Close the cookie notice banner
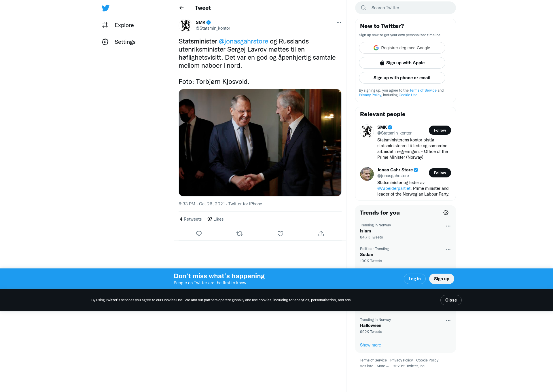This screenshot has height=392, width=553. (x=451, y=300)
